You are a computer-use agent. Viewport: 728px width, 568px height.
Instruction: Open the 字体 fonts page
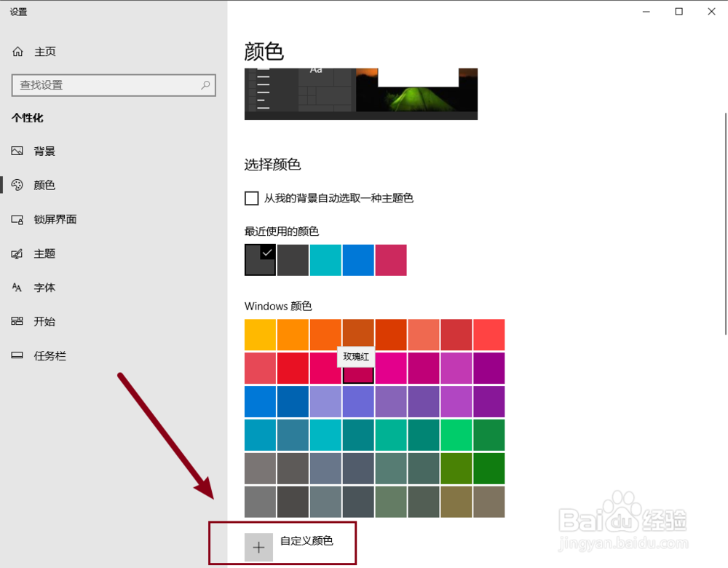click(33, 288)
